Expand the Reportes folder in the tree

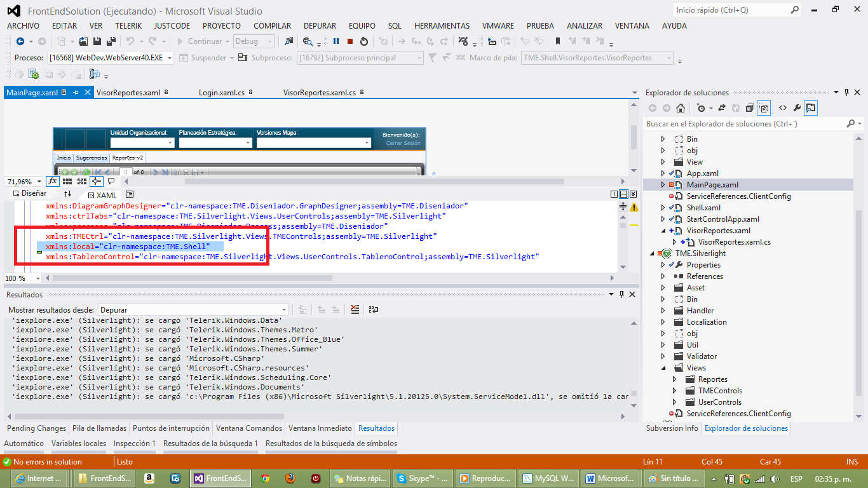675,379
